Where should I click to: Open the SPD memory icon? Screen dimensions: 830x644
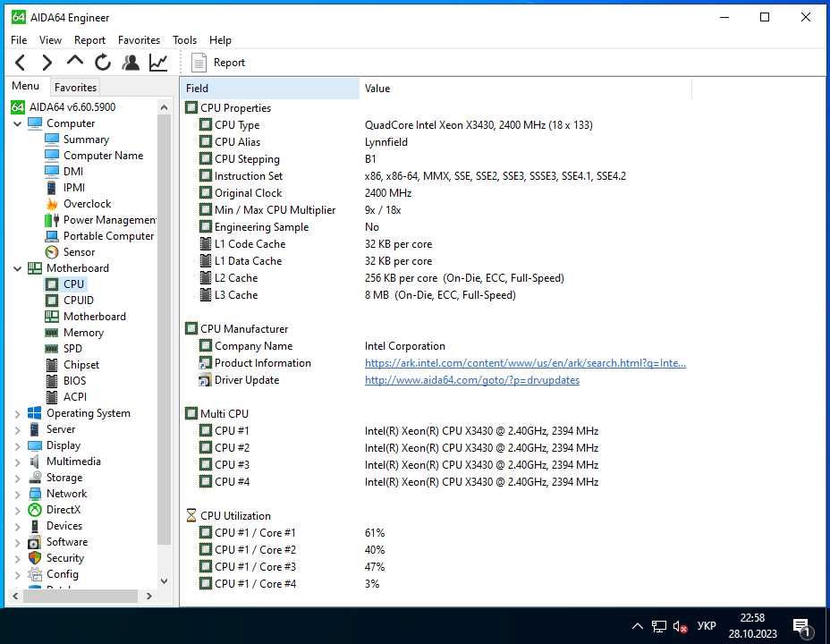tap(52, 349)
